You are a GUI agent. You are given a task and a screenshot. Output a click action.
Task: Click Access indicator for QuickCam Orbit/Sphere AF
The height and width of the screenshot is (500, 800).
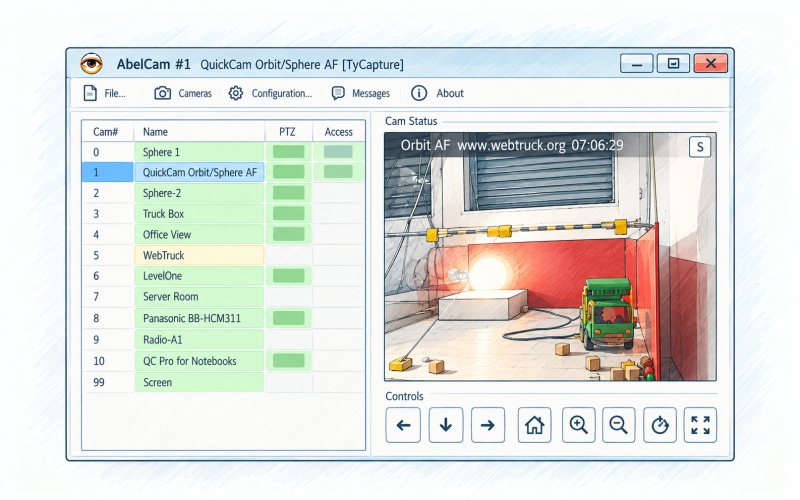pos(338,172)
